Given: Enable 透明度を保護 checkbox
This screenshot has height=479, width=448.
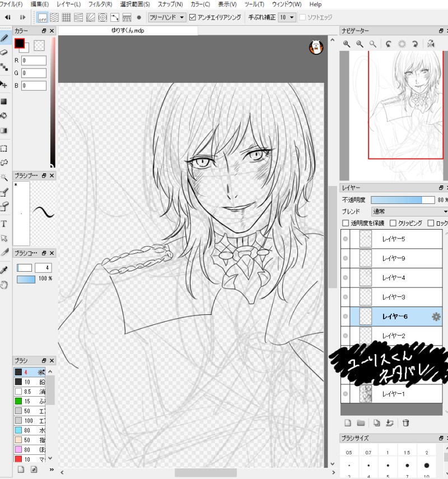Looking at the screenshot, I should click(x=346, y=223).
